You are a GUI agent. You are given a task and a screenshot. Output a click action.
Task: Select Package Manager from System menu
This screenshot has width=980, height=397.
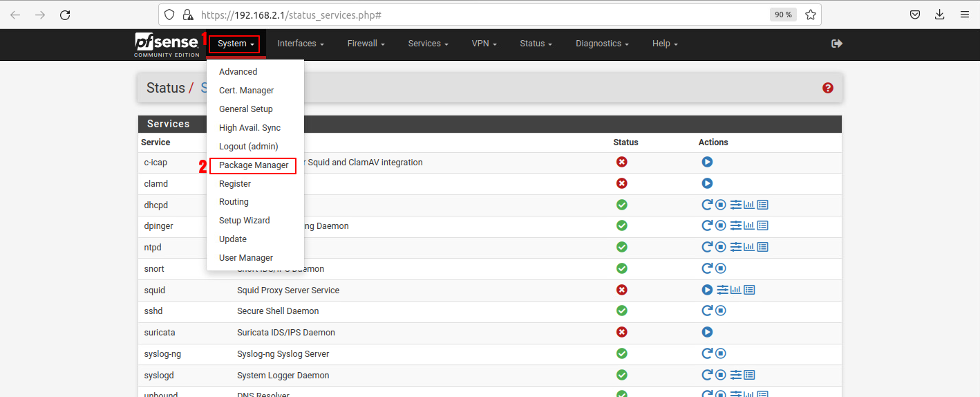(254, 165)
